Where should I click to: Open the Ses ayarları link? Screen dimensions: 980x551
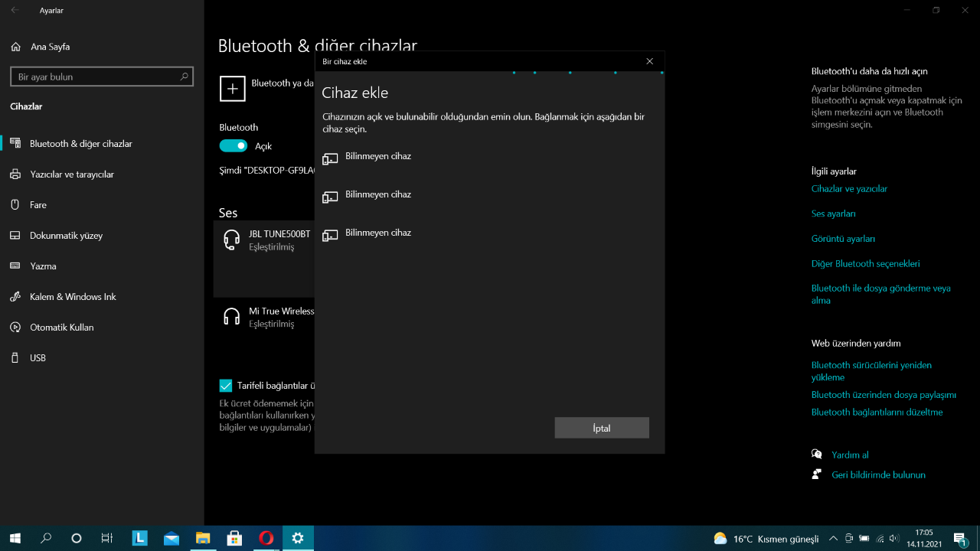coord(833,214)
